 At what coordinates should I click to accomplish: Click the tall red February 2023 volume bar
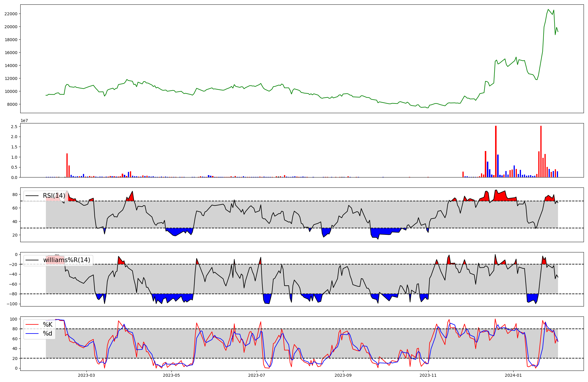[67, 165]
